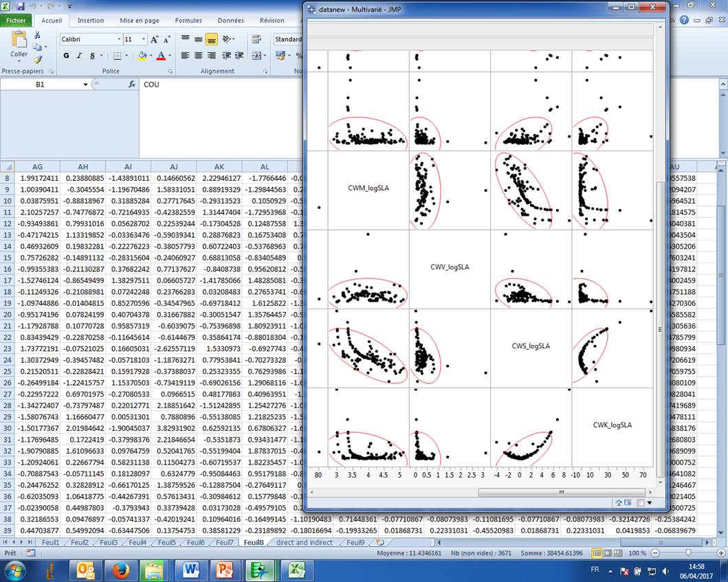Center-align text horizontally in the ribbon
728x582 pixels.
[x=199, y=56]
